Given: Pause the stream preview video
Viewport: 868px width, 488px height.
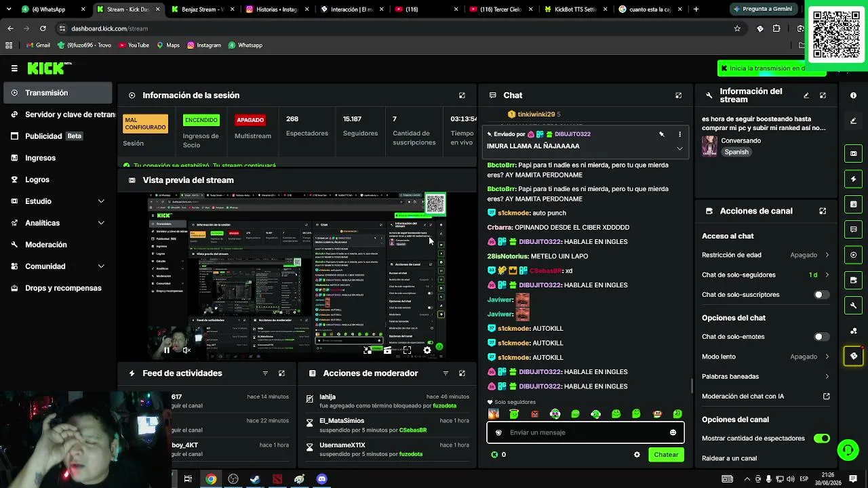Looking at the screenshot, I should (166, 350).
